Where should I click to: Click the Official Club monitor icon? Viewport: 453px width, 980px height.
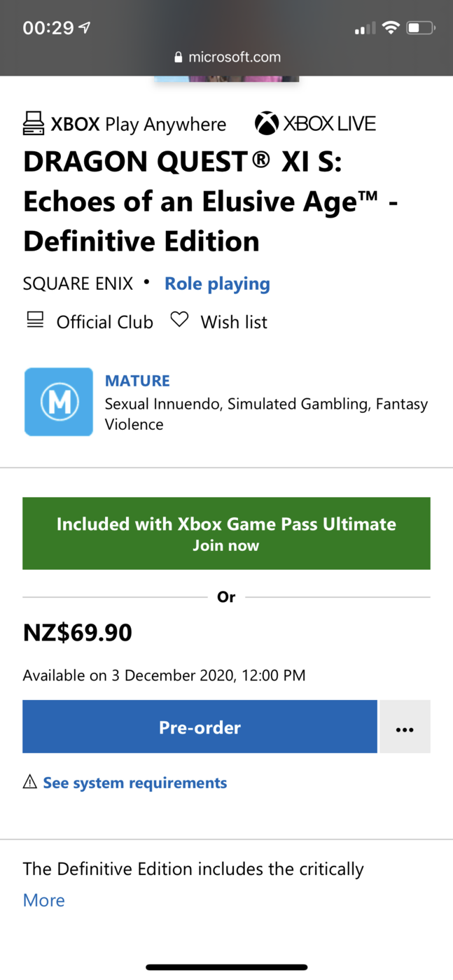click(x=33, y=321)
